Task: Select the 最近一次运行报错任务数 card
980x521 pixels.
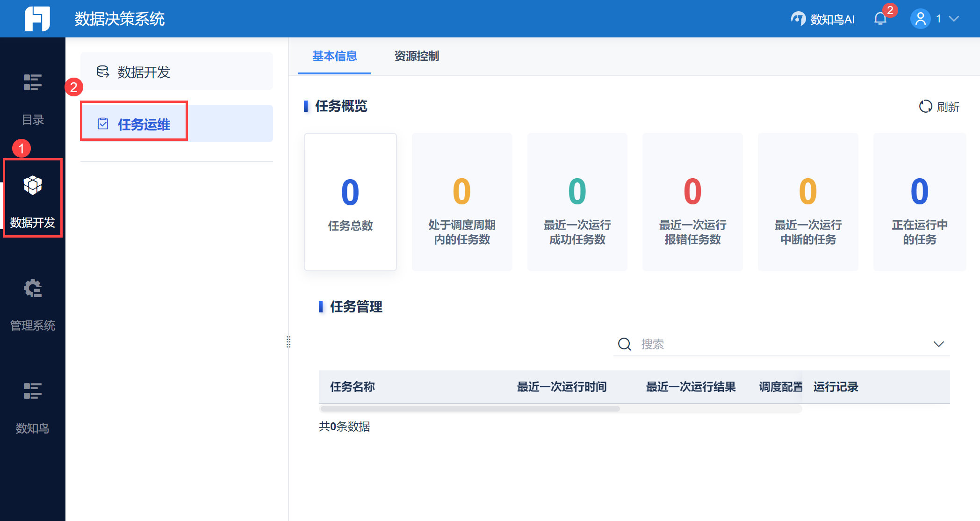Action: (x=692, y=202)
